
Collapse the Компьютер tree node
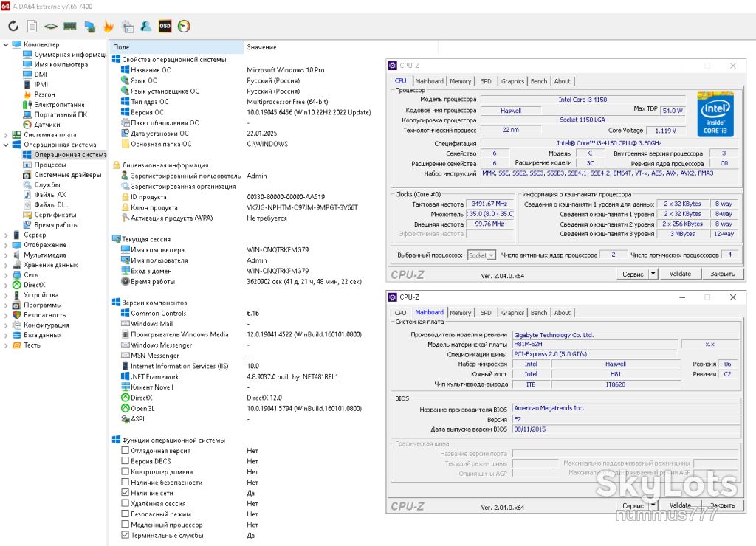(6, 44)
